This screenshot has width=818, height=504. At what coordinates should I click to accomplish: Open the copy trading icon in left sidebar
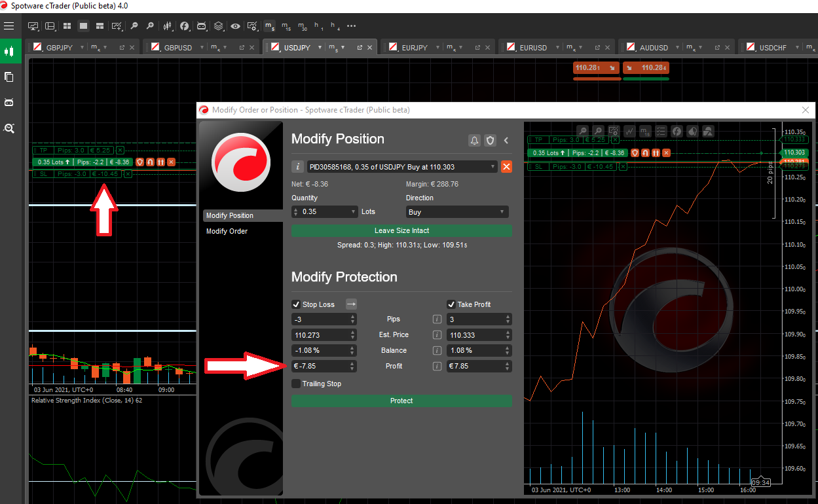click(9, 77)
